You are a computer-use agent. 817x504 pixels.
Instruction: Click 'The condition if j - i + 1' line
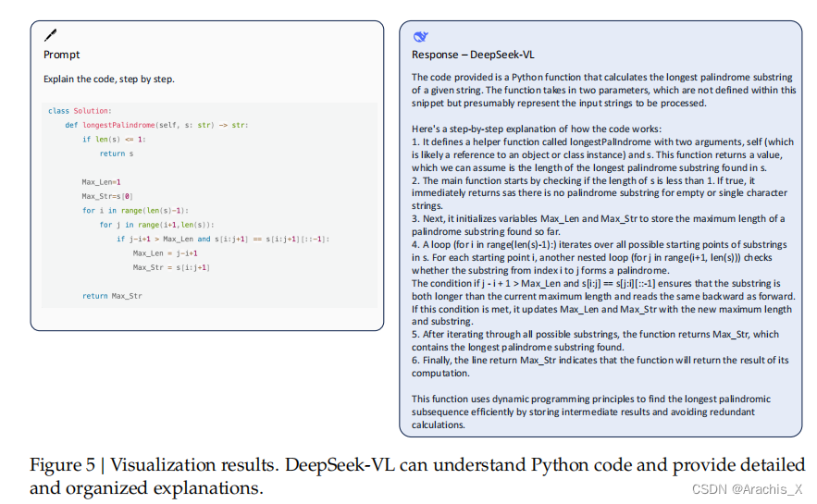point(596,283)
